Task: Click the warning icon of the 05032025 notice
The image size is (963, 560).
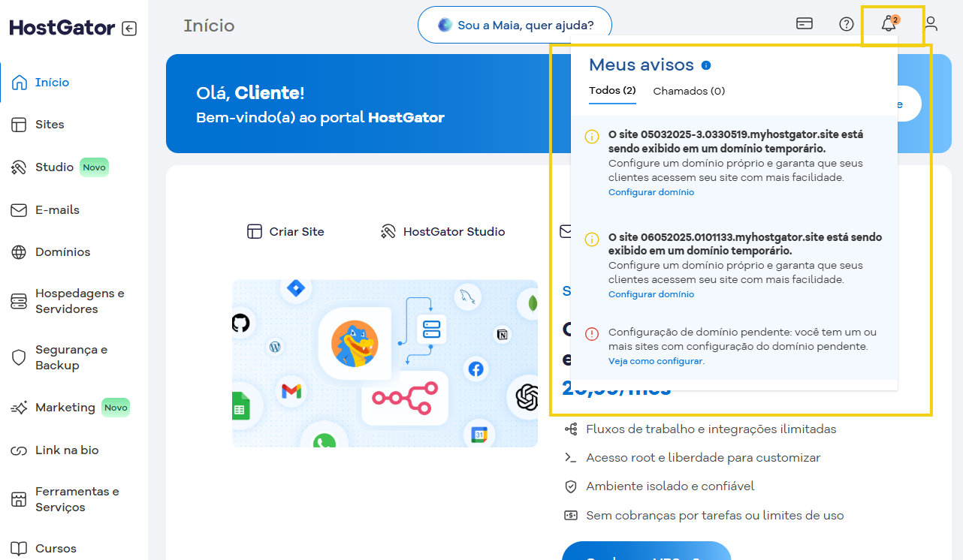Action: tap(592, 137)
